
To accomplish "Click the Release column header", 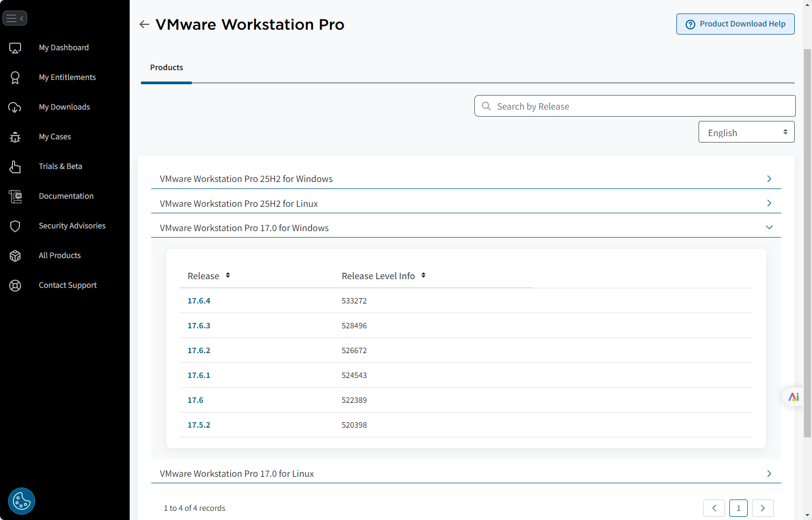I will click(203, 276).
